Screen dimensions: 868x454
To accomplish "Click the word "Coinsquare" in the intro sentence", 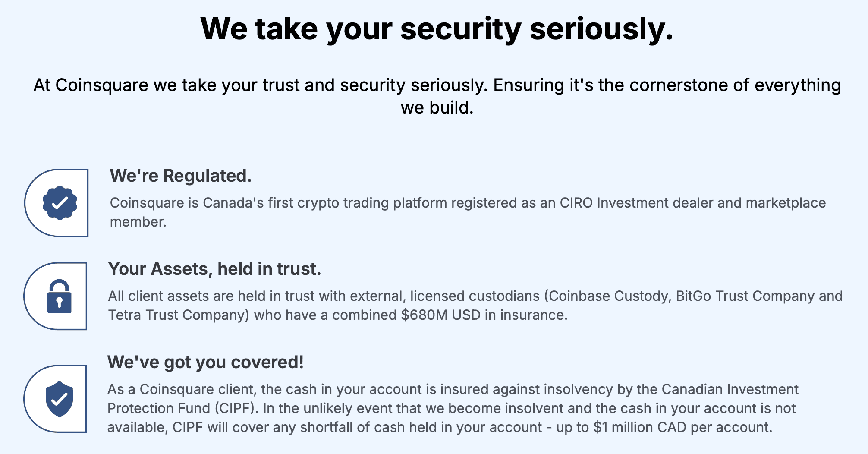I will click(x=102, y=85).
